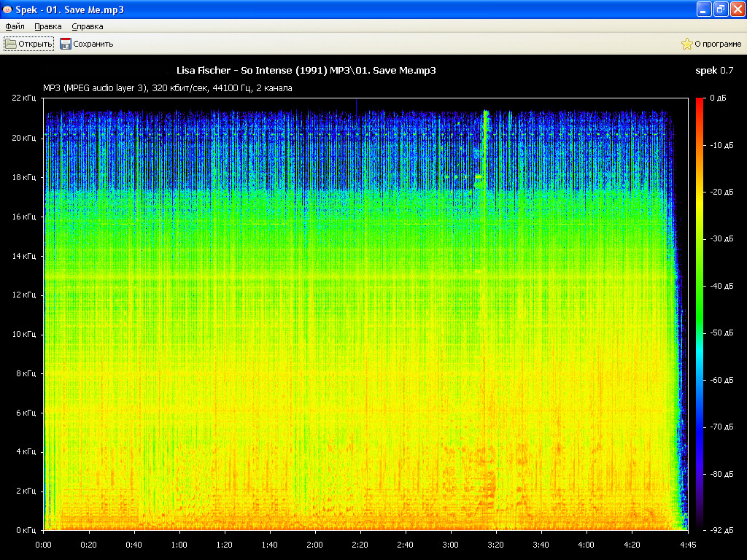Open the Правка menu
Screen dimensions: 747x560
[48, 26]
